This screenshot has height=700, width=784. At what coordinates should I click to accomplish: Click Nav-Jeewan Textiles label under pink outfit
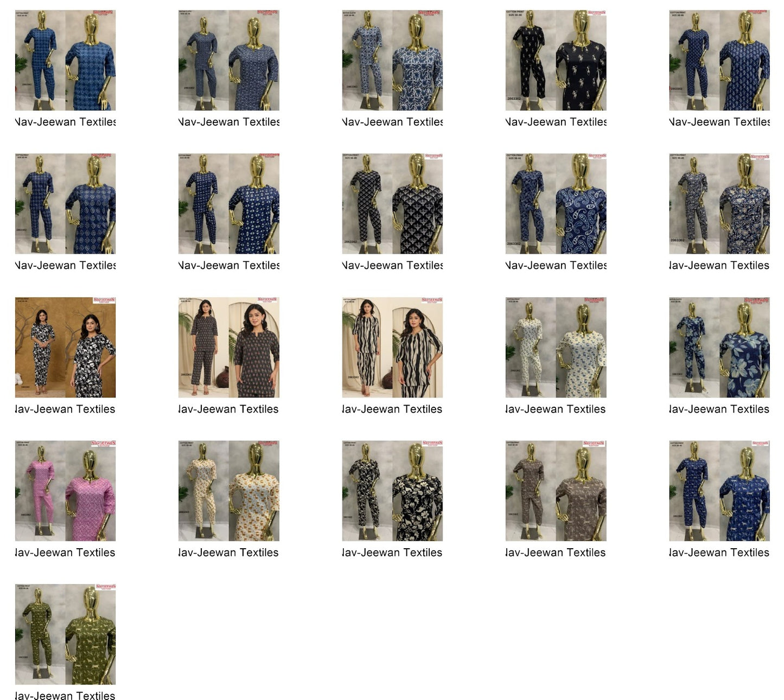click(65, 553)
